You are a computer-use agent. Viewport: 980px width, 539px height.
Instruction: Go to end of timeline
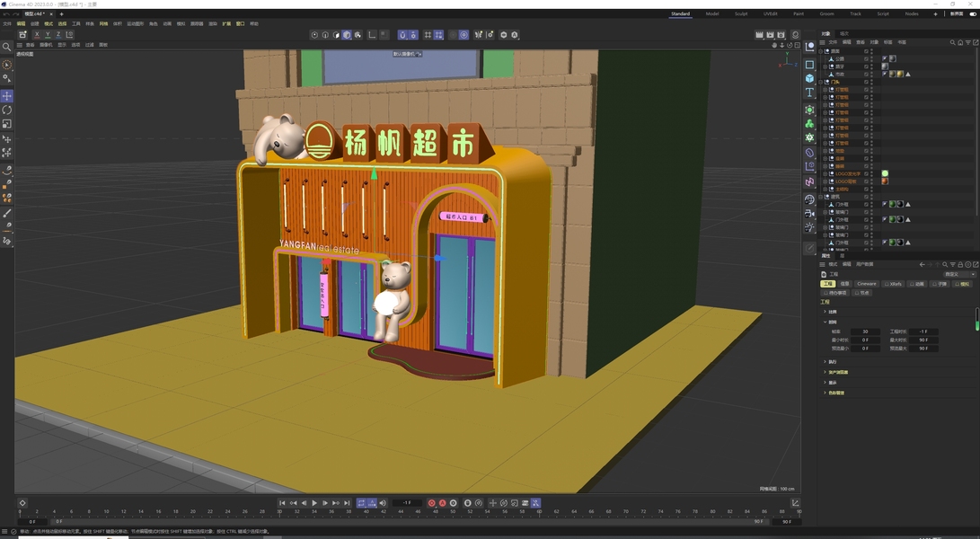pos(348,503)
